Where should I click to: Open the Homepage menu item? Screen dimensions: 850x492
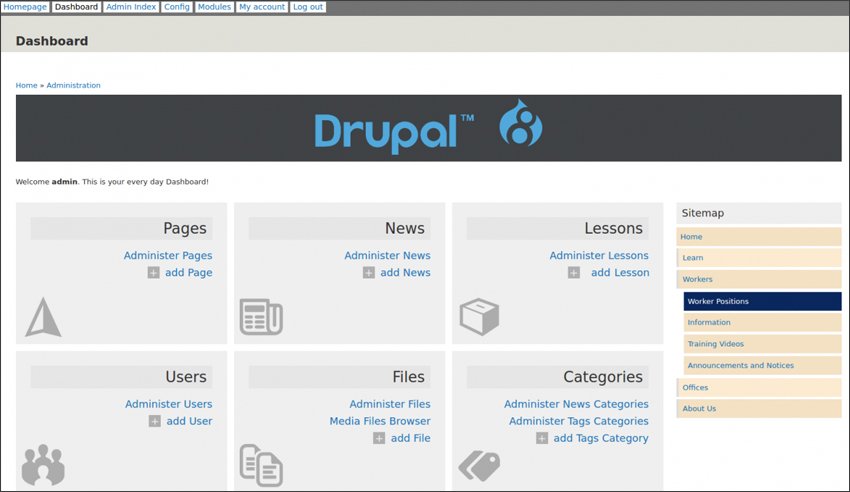tap(25, 7)
